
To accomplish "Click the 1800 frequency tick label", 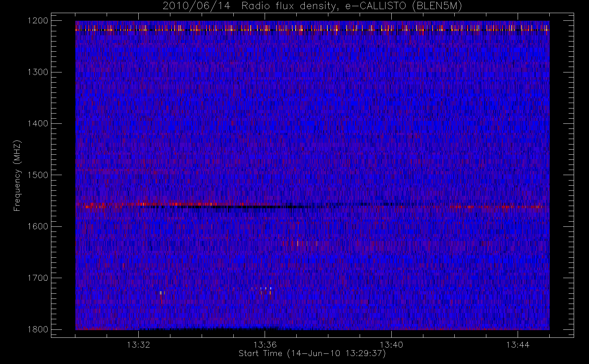I will (38, 329).
